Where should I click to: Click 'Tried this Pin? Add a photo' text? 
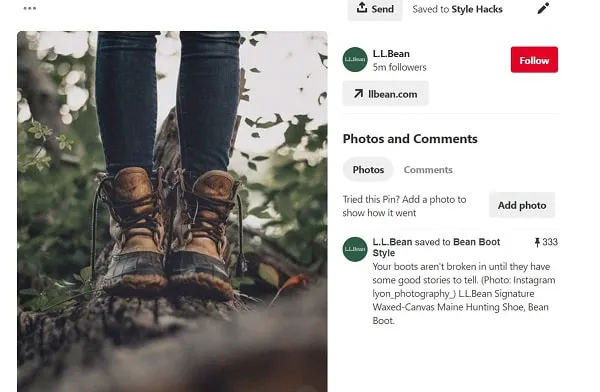404,206
